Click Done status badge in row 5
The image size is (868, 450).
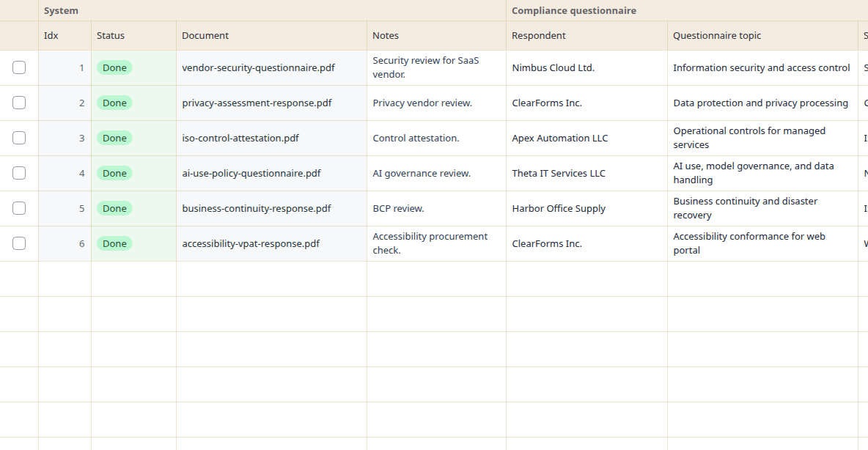click(x=114, y=208)
